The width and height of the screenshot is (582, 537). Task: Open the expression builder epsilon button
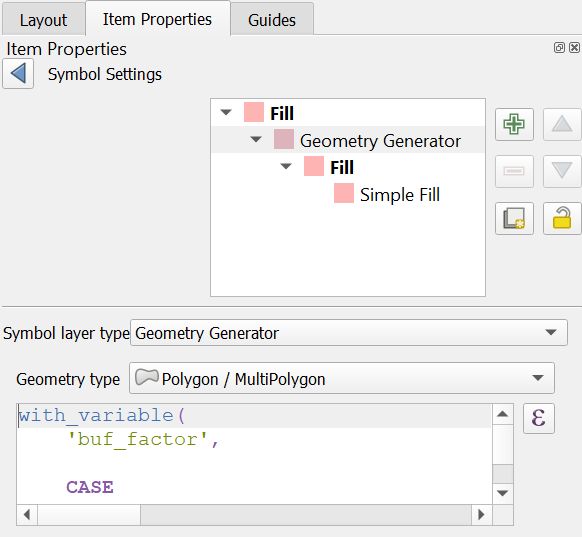[x=539, y=418]
